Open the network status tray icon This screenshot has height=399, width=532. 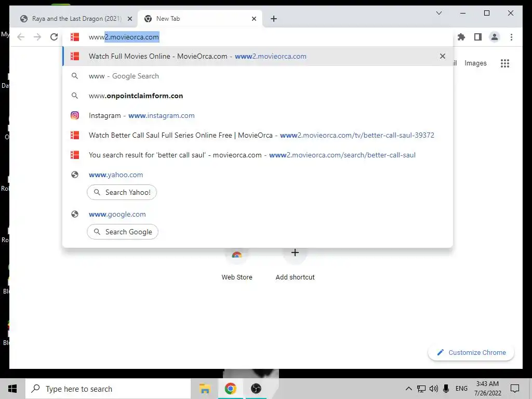pyautogui.click(x=421, y=389)
